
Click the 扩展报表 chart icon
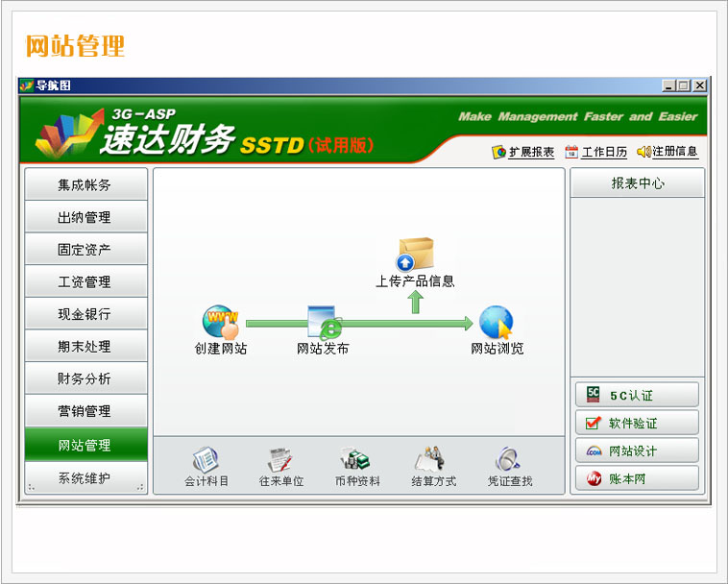pyautogui.click(x=498, y=152)
